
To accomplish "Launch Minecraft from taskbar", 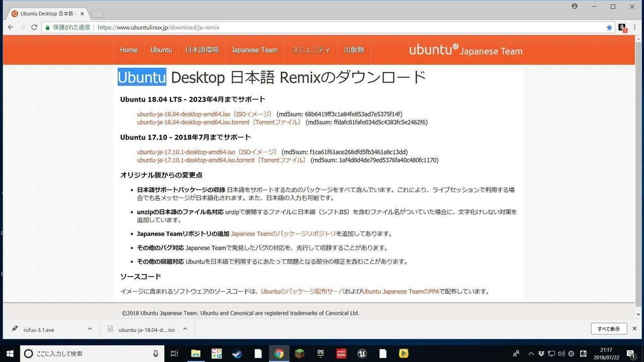I will [299, 353].
